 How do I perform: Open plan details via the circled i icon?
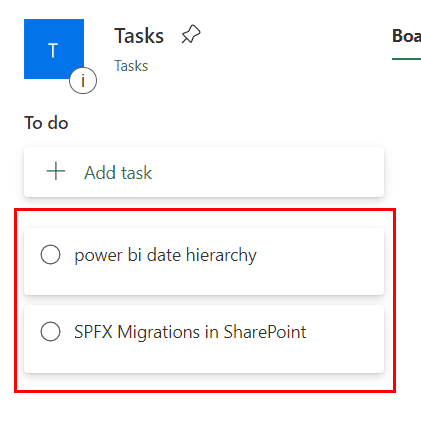(83, 81)
